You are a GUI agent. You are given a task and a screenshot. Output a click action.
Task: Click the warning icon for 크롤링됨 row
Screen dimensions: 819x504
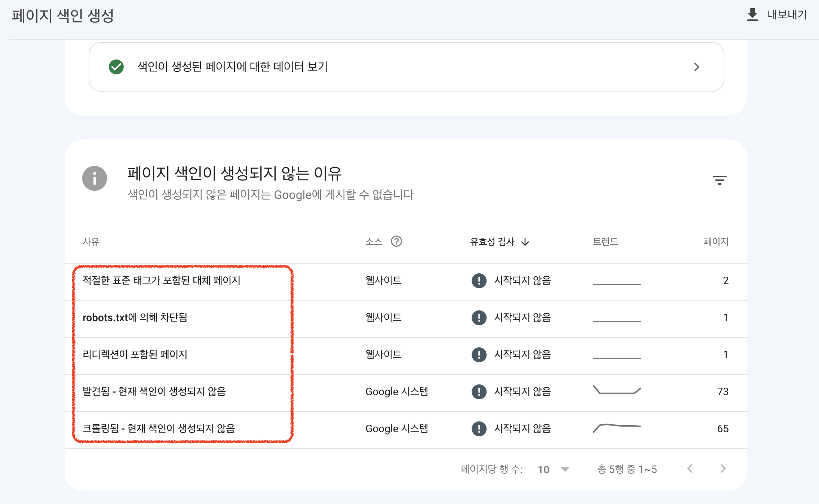pyautogui.click(x=479, y=428)
